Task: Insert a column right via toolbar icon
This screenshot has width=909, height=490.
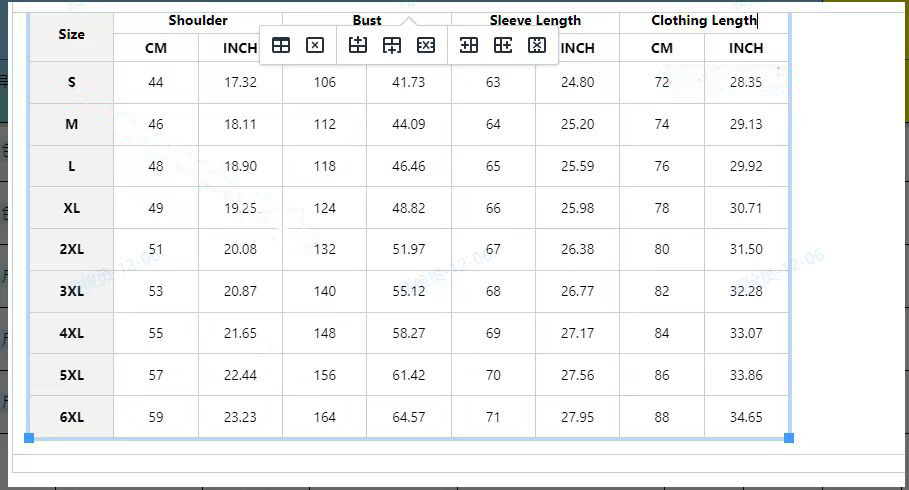Action: [503, 45]
